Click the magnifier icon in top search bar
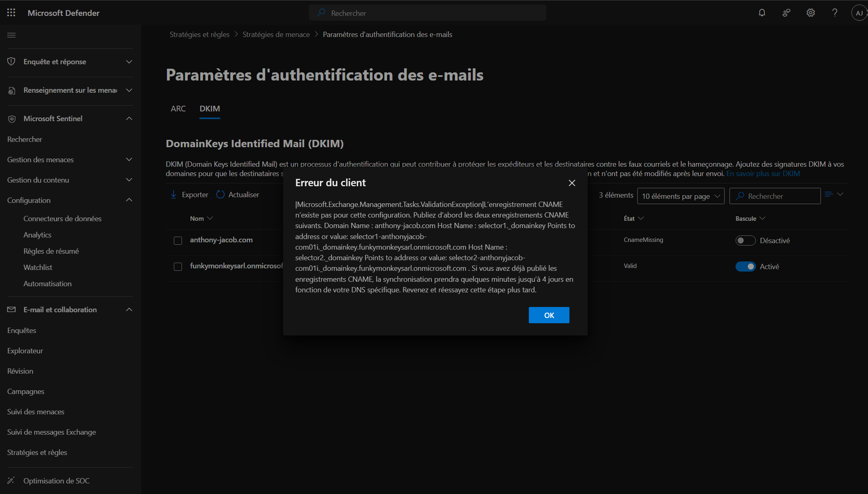Viewport: 868px width, 494px height. click(x=321, y=13)
